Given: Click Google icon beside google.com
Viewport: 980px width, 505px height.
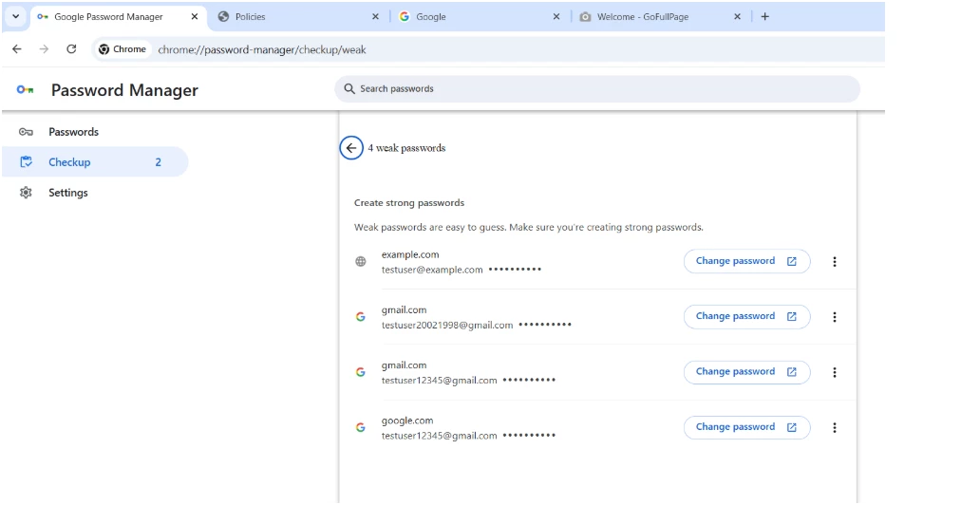Looking at the screenshot, I should pos(361,427).
